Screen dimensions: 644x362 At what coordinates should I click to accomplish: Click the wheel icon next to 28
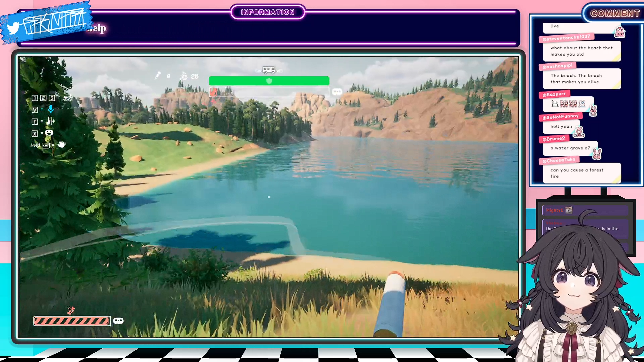pos(184,76)
